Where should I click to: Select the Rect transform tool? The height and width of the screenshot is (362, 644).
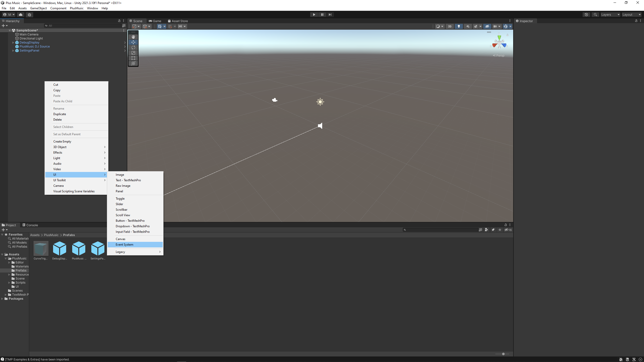point(133,58)
